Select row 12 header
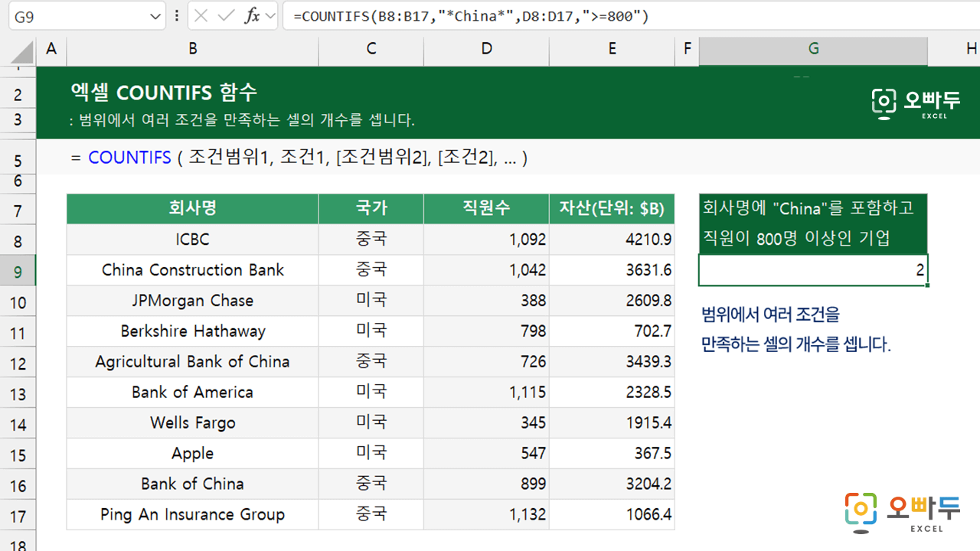The width and height of the screenshot is (980, 551). click(x=18, y=363)
